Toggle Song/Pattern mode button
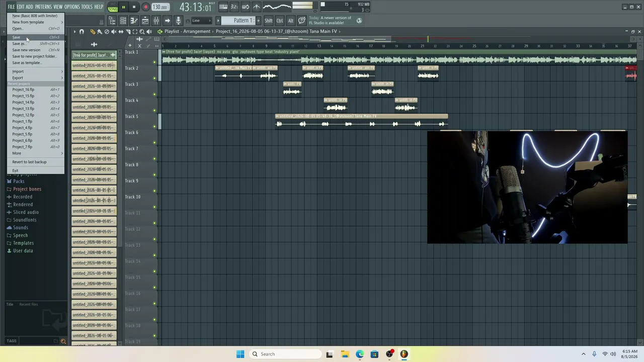Image resolution: width=644 pixels, height=362 pixels. tap(113, 8)
